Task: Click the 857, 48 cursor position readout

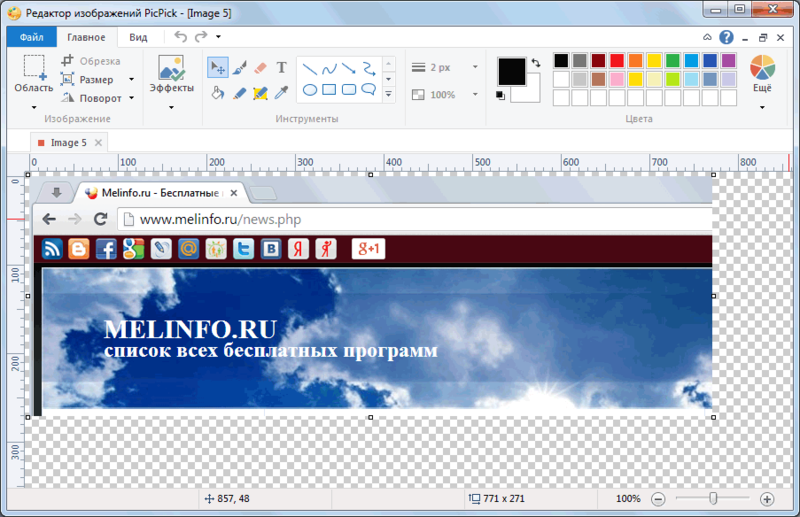Action: 227,499
